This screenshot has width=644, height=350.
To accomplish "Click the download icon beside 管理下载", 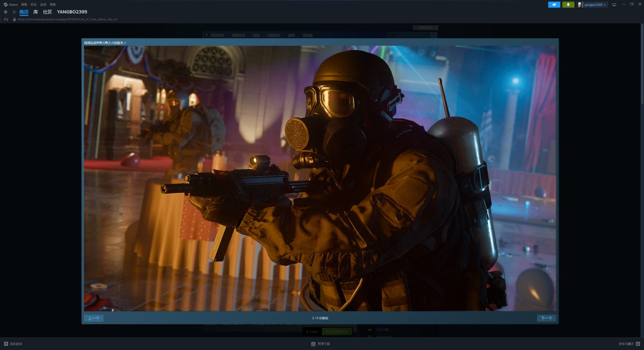I will (313, 344).
